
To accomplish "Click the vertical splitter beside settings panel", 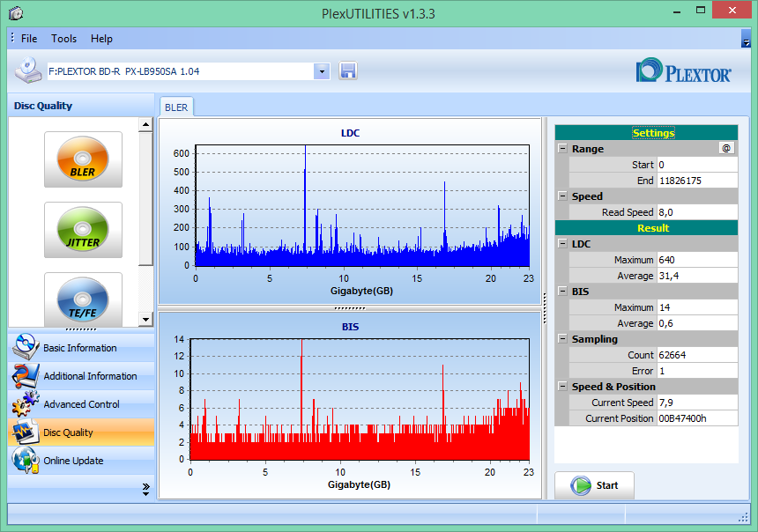I will [x=545, y=308].
